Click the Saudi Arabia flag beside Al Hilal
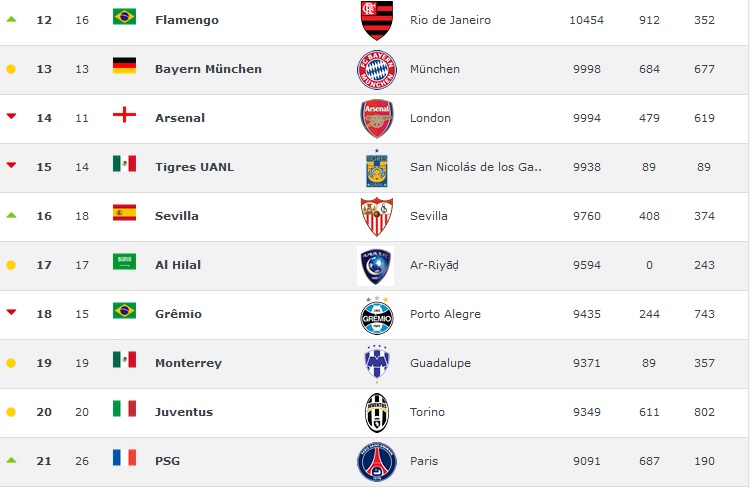 coord(124,262)
